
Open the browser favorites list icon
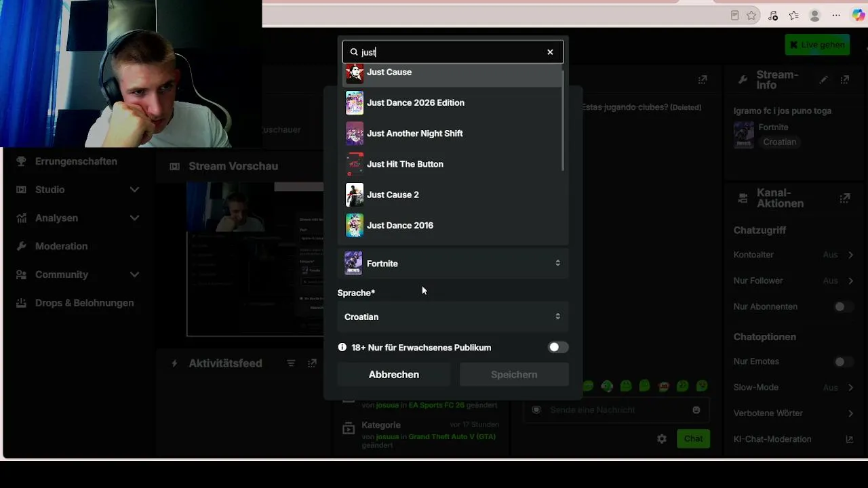794,16
